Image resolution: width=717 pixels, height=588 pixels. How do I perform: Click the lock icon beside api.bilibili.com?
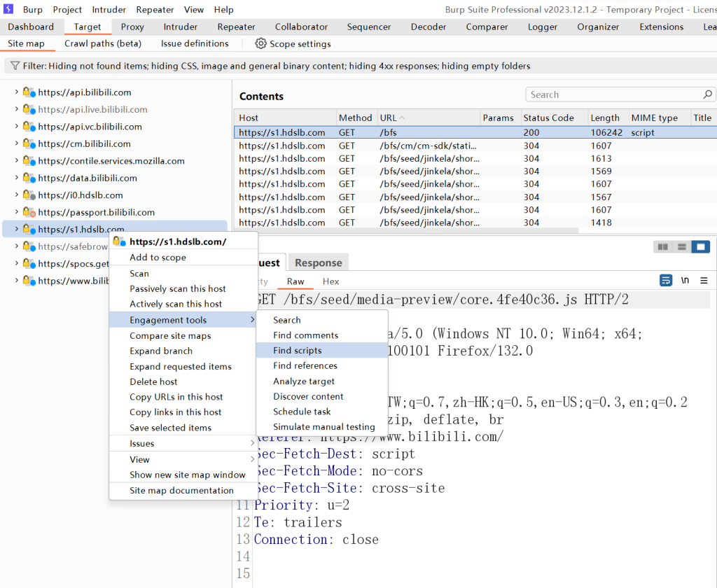pos(29,92)
